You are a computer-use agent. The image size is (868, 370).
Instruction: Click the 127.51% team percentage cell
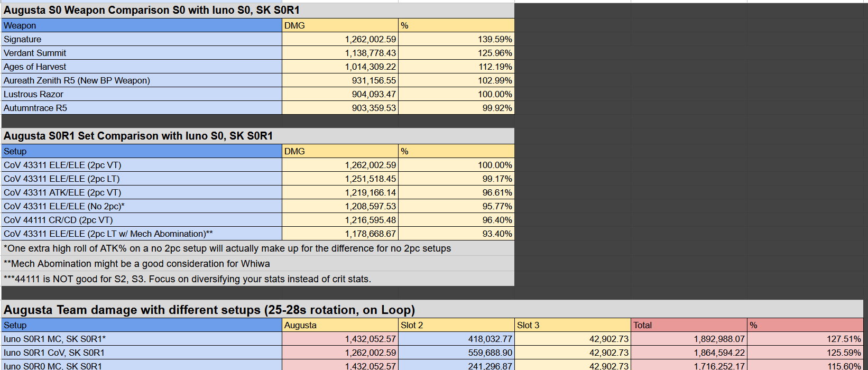click(x=805, y=339)
